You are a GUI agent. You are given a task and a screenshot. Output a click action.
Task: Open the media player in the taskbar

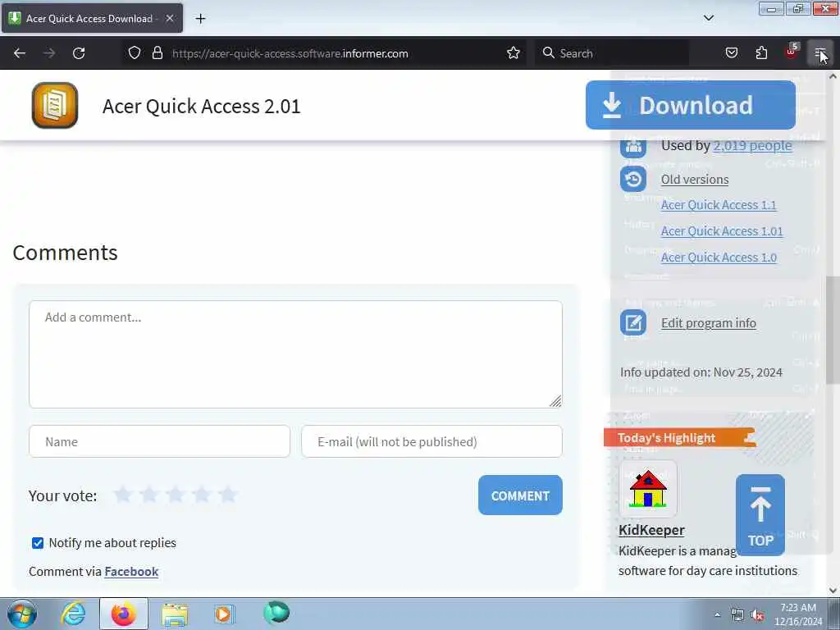[x=223, y=614]
